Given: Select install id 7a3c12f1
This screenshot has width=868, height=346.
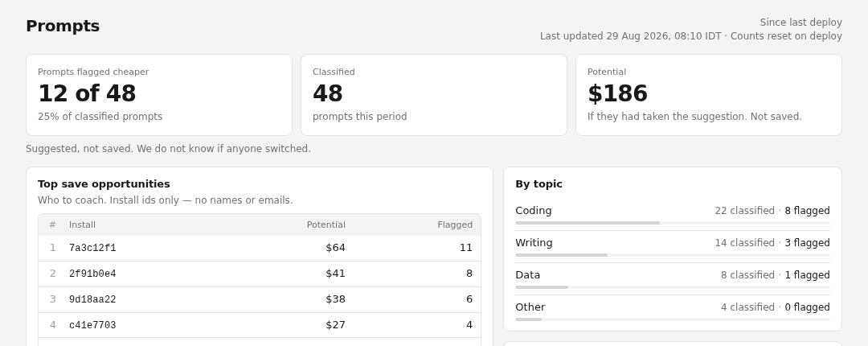Looking at the screenshot, I should 92,248.
